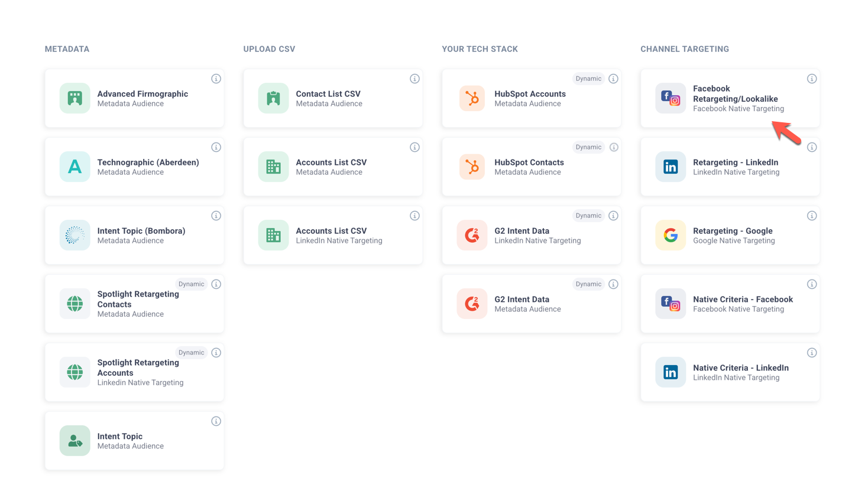Show info for Facebook Retargeting/Lookalike card
The image size is (868, 501).
[812, 79]
